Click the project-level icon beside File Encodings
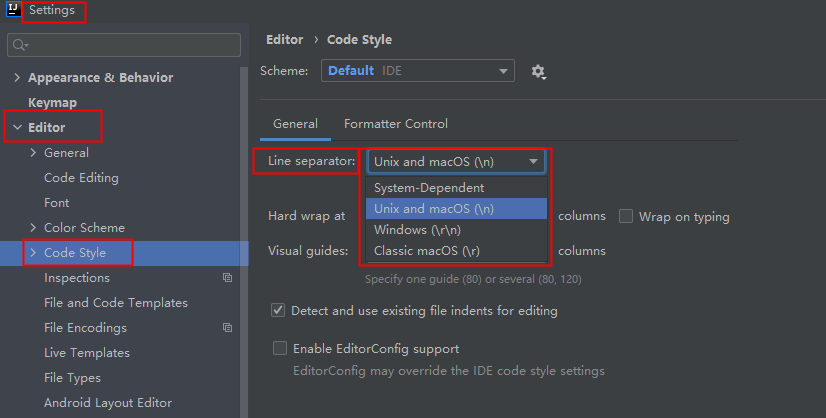The height and width of the screenshot is (418, 826). tap(228, 327)
